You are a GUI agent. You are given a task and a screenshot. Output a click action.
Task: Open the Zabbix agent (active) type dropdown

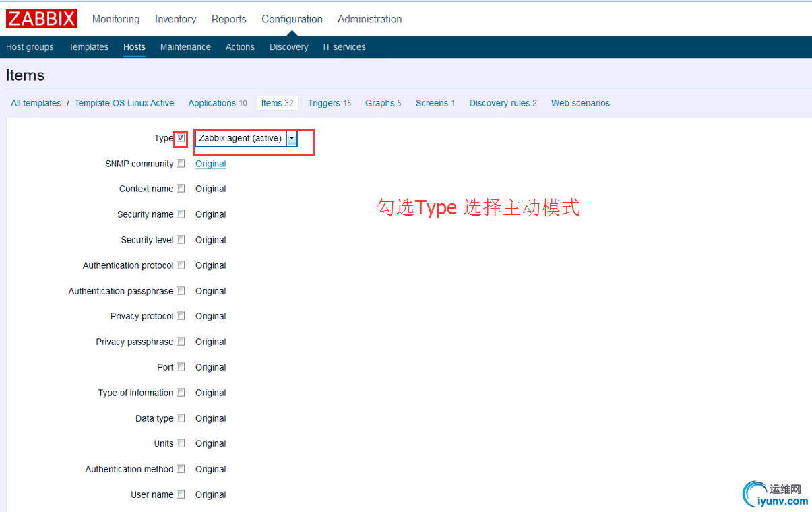point(246,138)
